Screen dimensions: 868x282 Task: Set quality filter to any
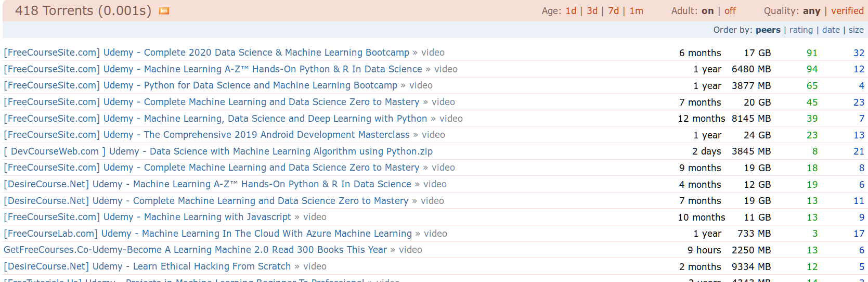[x=811, y=11]
